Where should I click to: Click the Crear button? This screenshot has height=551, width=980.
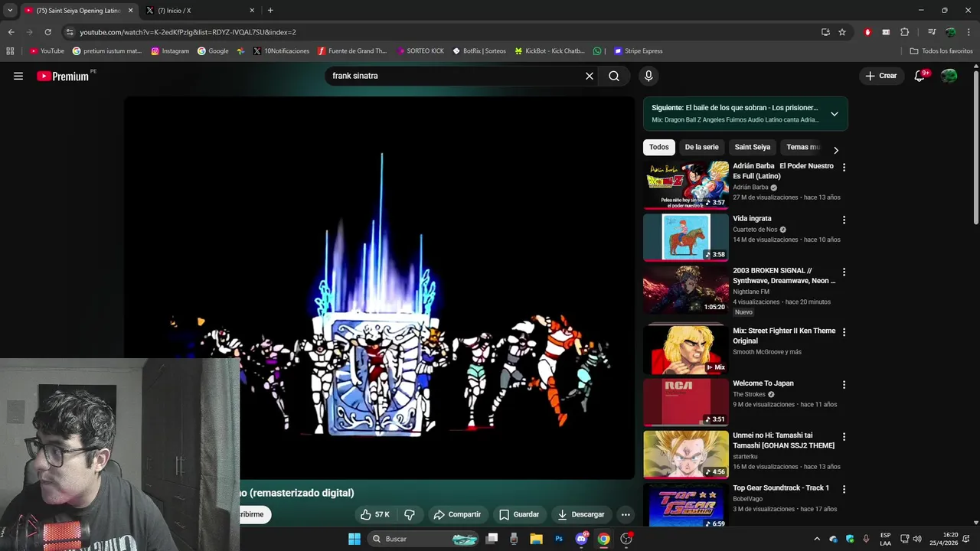tap(880, 76)
